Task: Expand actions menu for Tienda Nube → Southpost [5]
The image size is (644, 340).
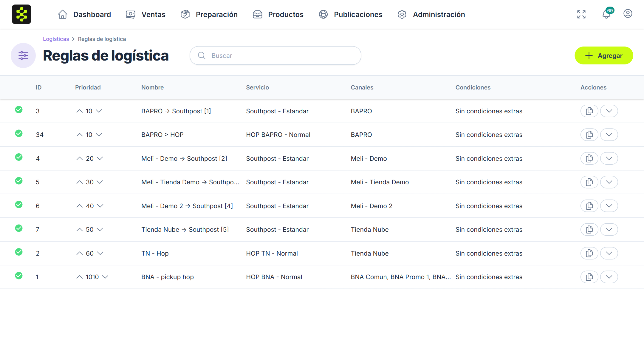Action: pos(609,229)
